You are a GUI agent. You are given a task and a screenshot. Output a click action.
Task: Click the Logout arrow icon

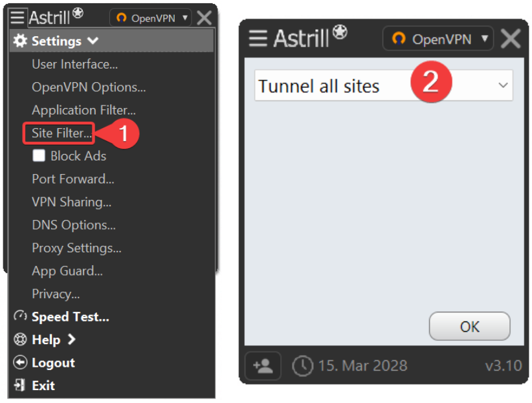(20, 362)
